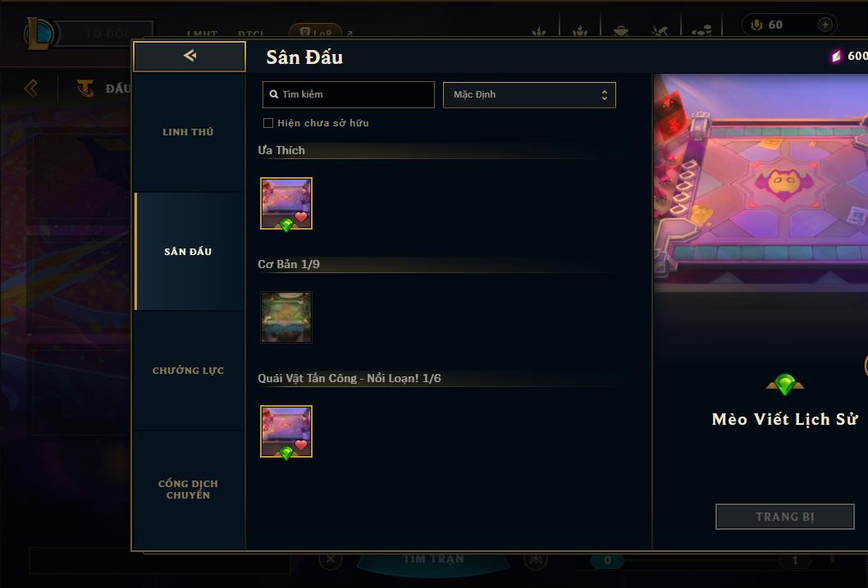This screenshot has height=588, width=868.
Task: Select the Cơ Bản arena thumbnail
Action: click(x=286, y=317)
